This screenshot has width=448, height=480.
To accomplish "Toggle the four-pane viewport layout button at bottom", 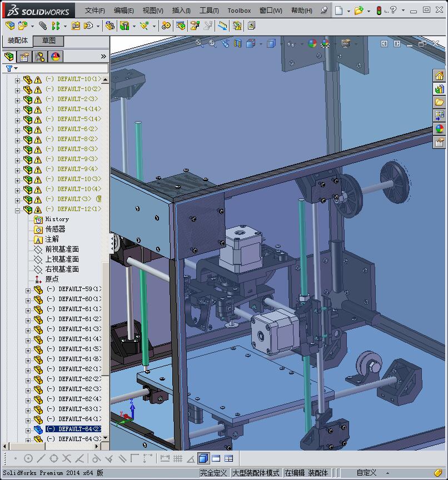I will (229, 458).
